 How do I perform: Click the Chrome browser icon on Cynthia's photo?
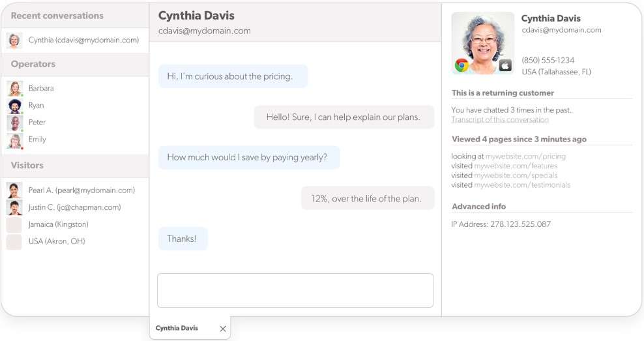pyautogui.click(x=461, y=65)
